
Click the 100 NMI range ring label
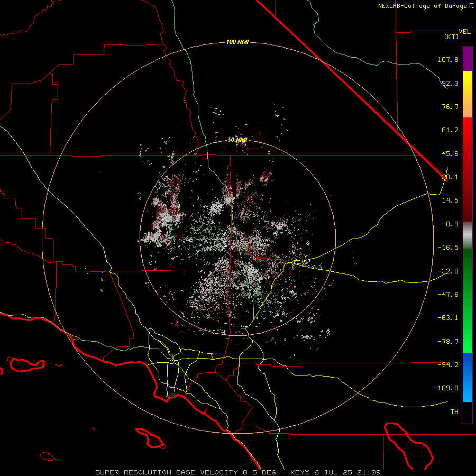[237, 42]
